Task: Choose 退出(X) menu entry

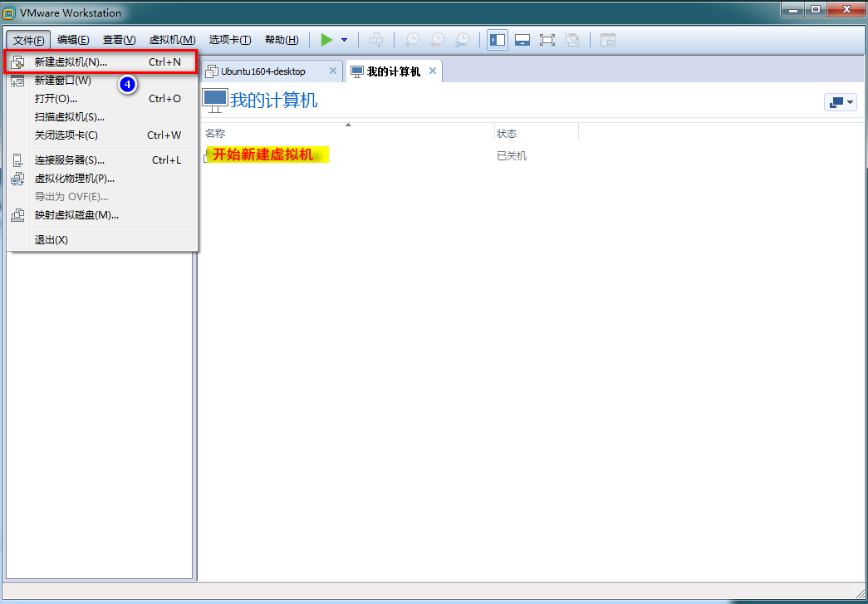Action: (102, 240)
